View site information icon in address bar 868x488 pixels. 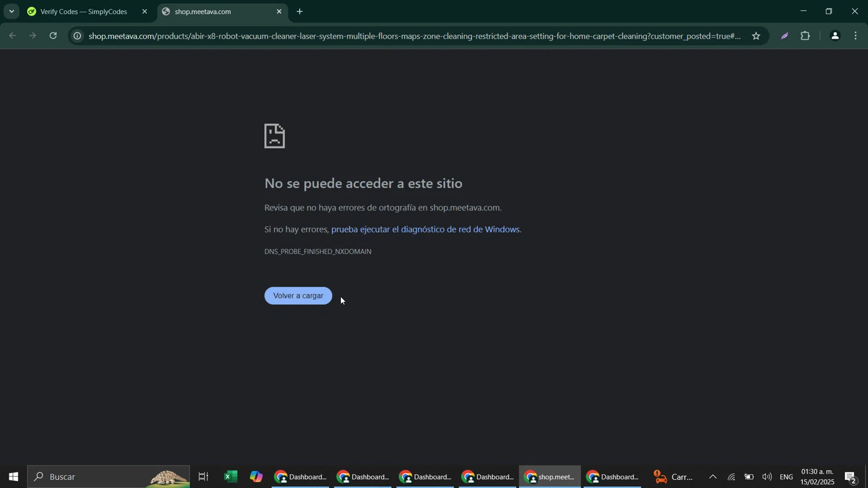click(x=77, y=36)
